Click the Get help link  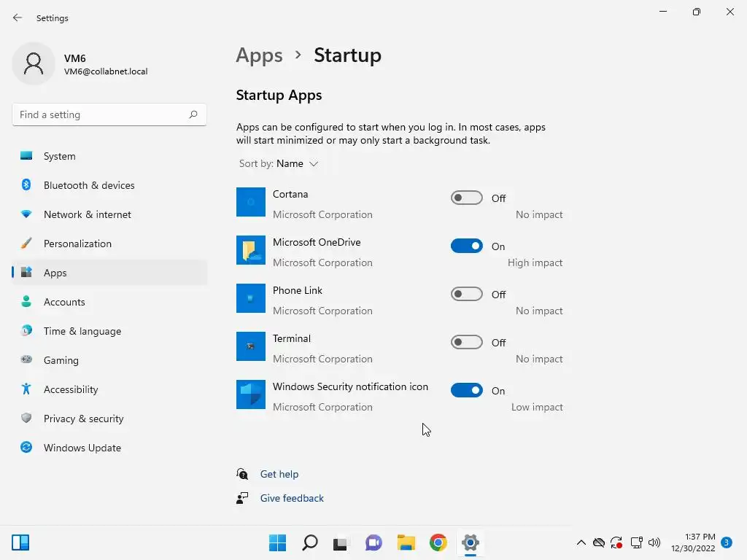click(x=279, y=474)
